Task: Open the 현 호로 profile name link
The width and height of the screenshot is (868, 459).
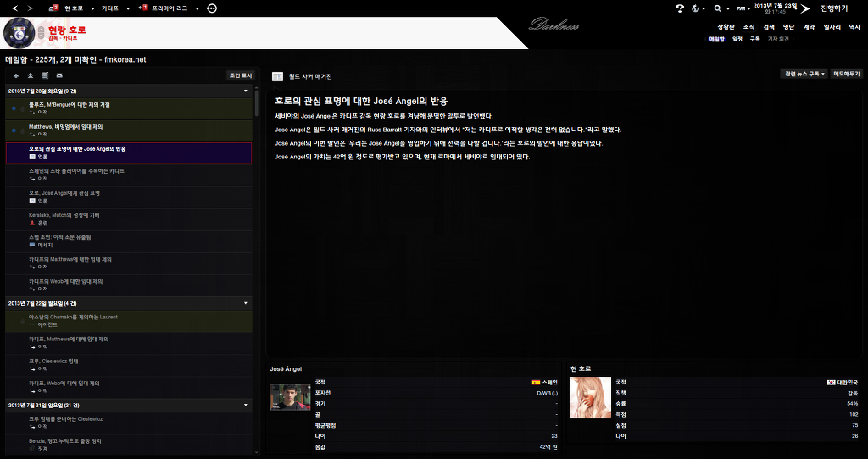Action: coord(581,369)
